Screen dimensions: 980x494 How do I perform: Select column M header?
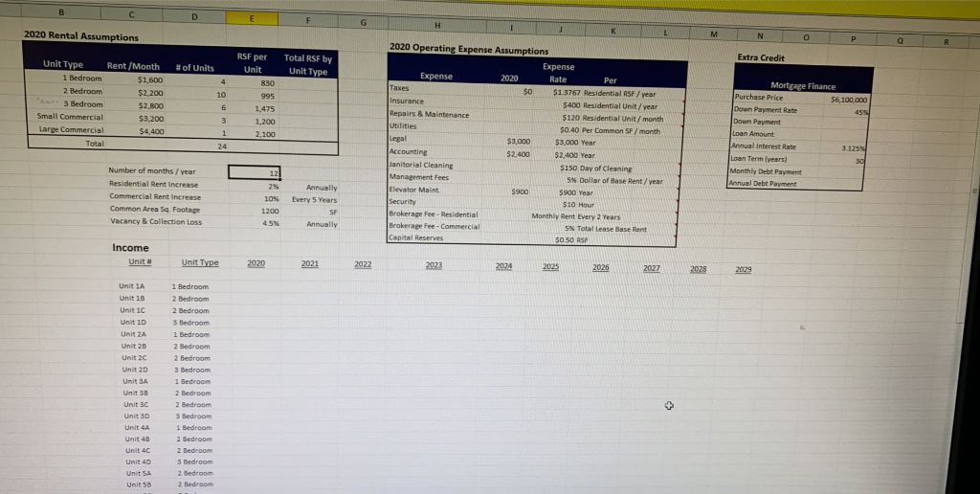(x=713, y=33)
